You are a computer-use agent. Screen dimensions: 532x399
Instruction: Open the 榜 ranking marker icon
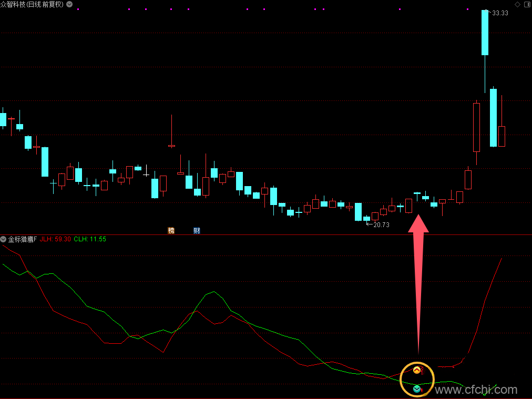tap(171, 231)
